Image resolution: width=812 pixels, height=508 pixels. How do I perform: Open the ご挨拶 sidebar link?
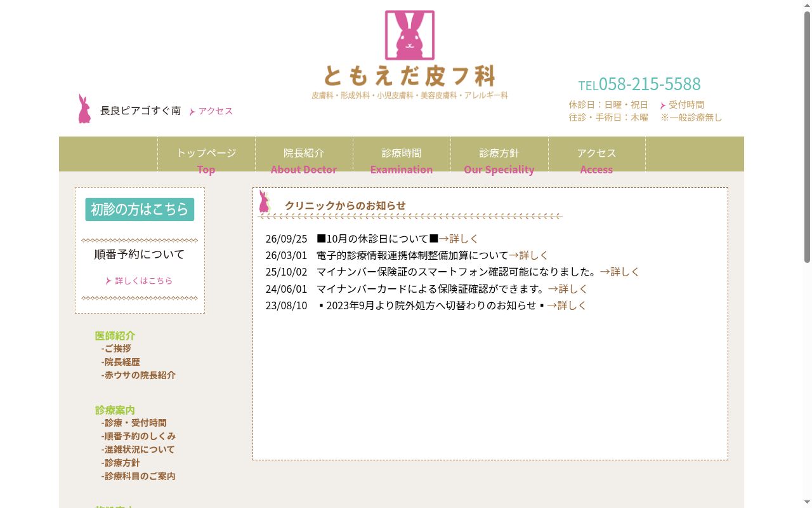[x=116, y=349]
